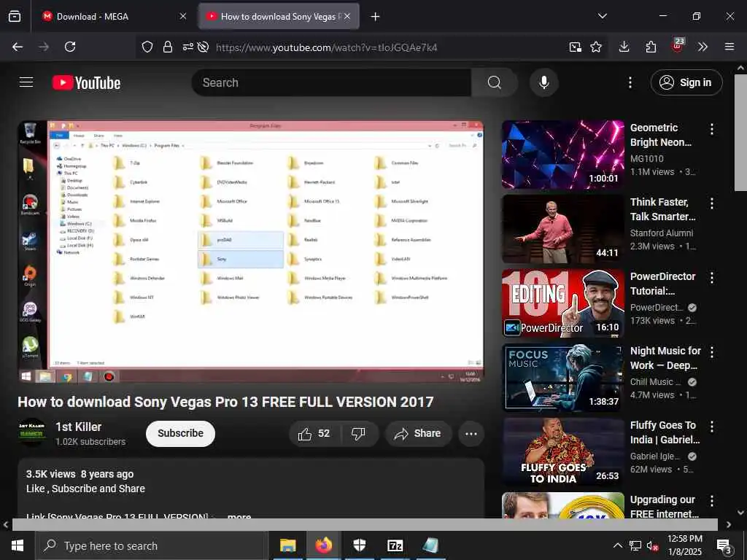Show more tools overflow chevron
This screenshot has width=747, height=560.
pos(703,47)
